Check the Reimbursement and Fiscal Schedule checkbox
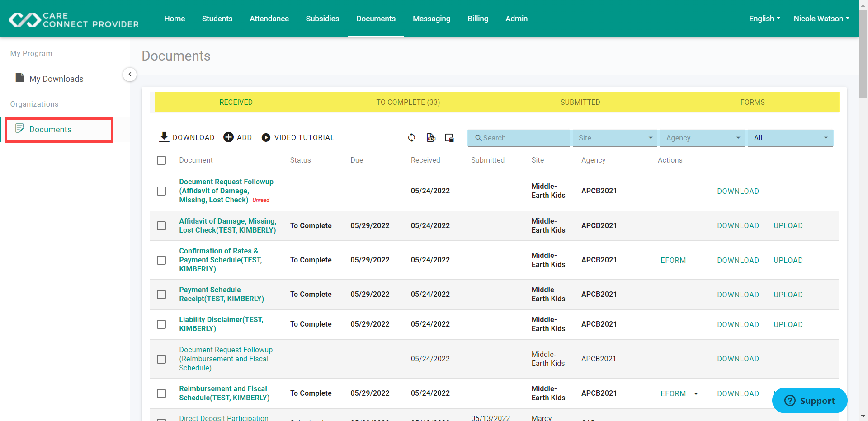This screenshot has height=421, width=868. point(161,393)
